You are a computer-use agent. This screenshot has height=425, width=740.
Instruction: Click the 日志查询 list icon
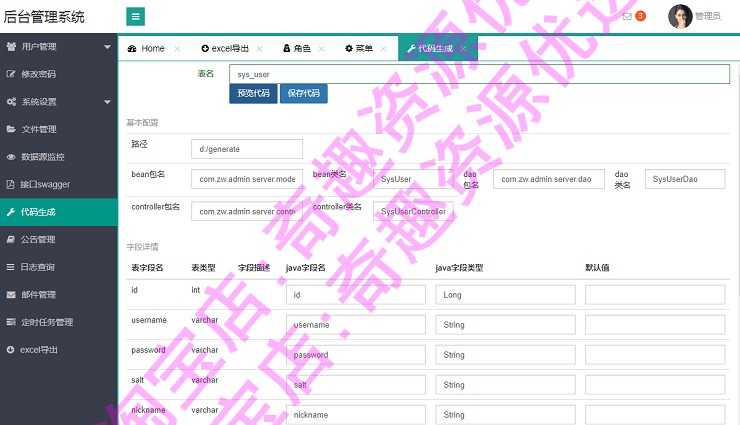10,267
